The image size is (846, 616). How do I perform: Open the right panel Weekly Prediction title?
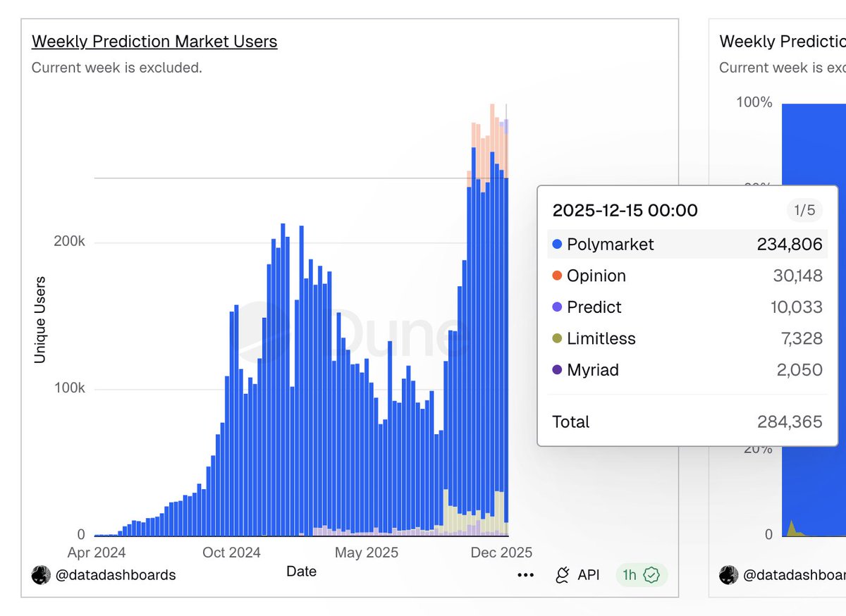click(x=783, y=42)
